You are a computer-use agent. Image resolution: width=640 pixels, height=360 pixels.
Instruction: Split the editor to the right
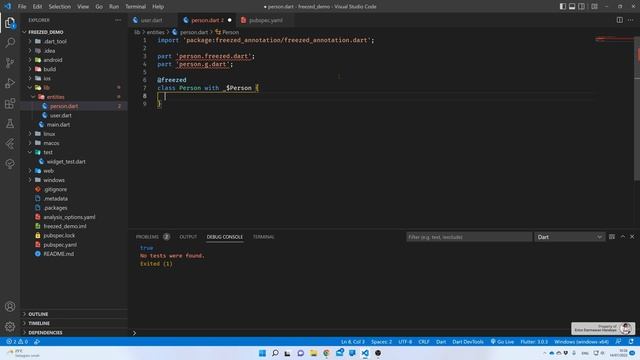[x=620, y=20]
